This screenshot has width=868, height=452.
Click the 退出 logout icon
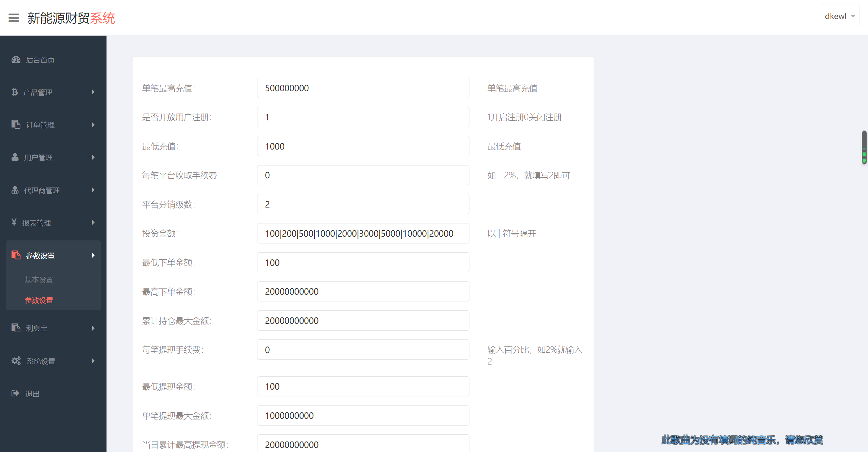[15, 393]
